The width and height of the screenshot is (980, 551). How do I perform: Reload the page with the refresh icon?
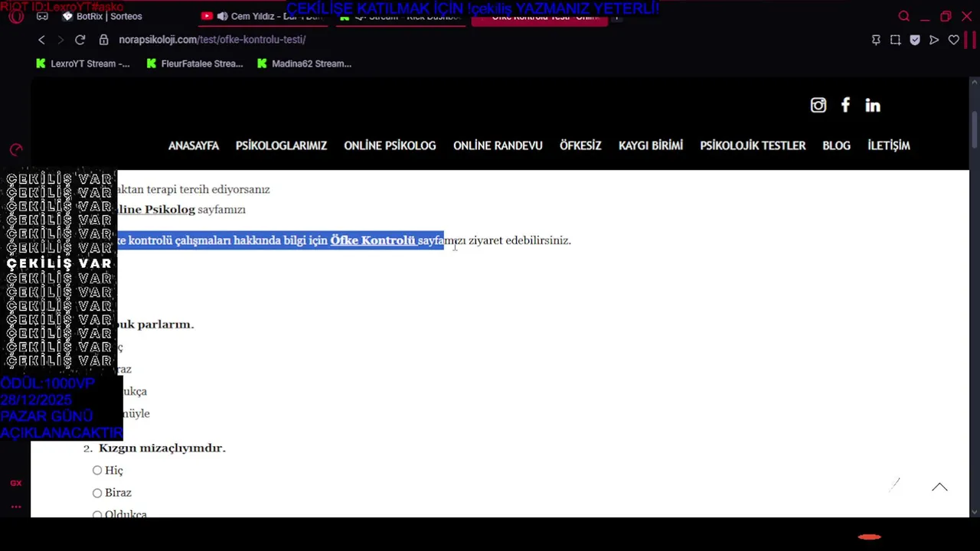point(80,40)
